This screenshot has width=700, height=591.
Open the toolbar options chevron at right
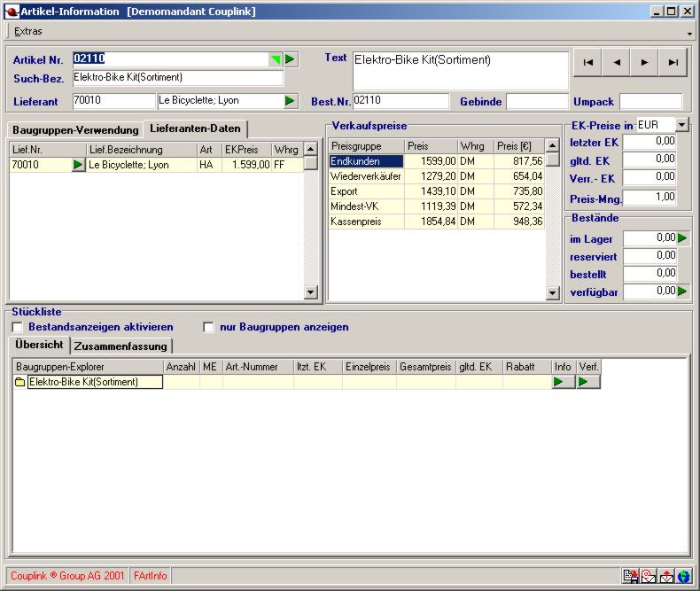(x=689, y=33)
